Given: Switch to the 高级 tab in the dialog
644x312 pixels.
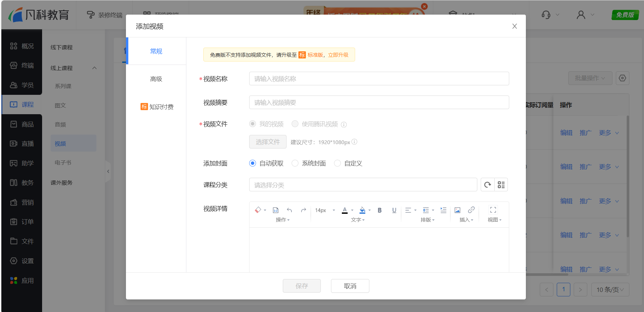Looking at the screenshot, I should (156, 79).
